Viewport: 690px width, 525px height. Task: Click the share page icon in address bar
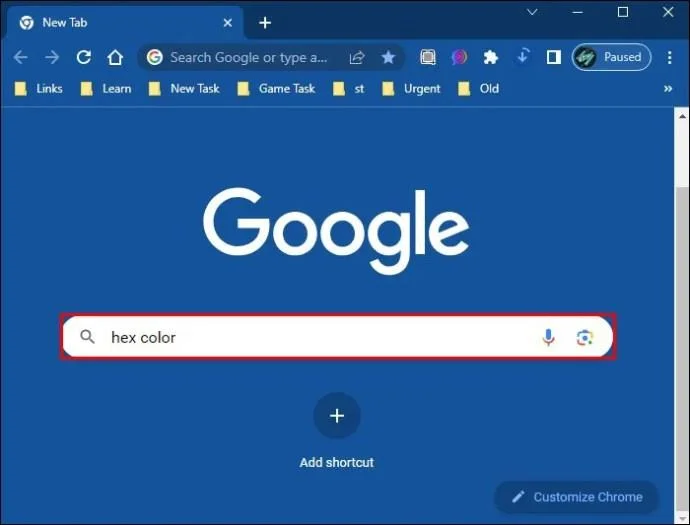click(x=357, y=57)
